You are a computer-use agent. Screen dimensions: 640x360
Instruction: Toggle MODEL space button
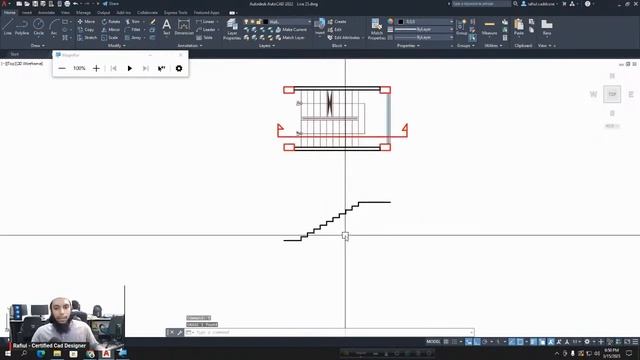pyautogui.click(x=433, y=342)
